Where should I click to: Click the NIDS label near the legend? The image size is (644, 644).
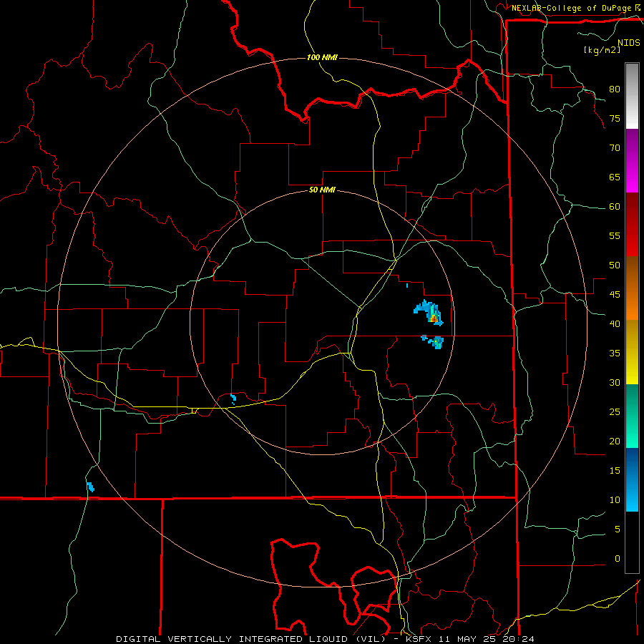(628, 43)
